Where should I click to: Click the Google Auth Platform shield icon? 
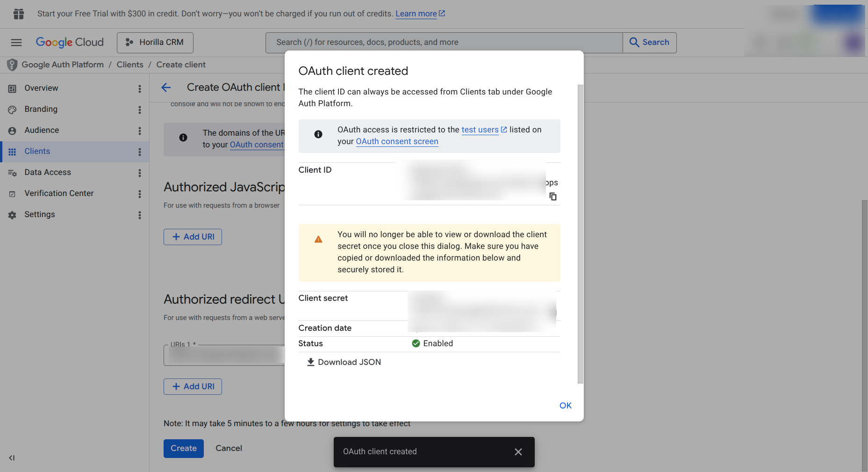click(12, 65)
